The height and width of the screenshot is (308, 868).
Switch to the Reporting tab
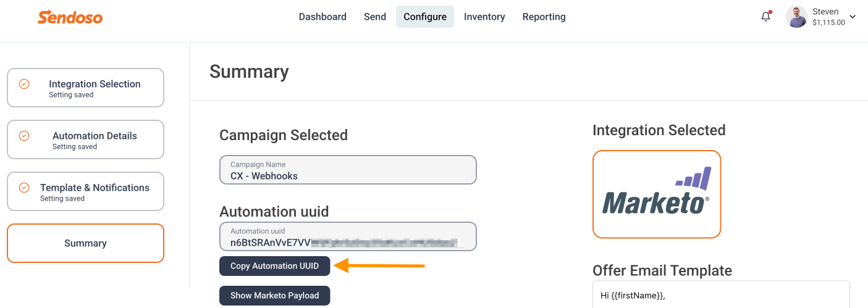coord(544,17)
